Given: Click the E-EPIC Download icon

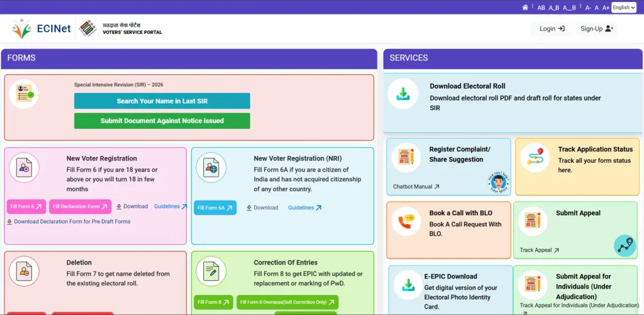Looking at the screenshot, I should 408,285.
